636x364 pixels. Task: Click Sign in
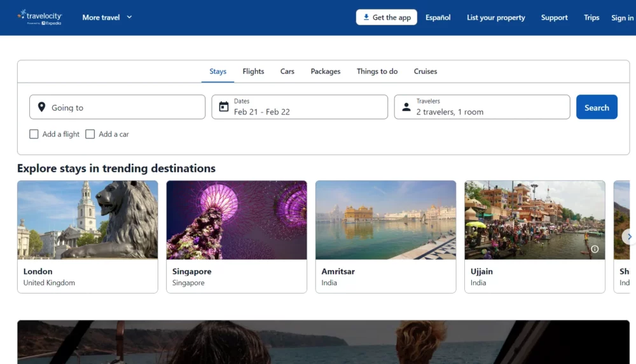(622, 17)
